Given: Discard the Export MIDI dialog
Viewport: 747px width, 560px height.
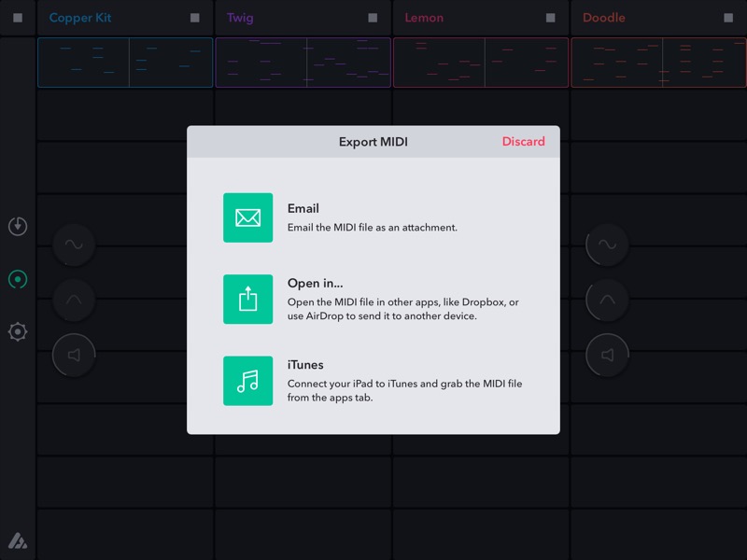Looking at the screenshot, I should (x=523, y=142).
